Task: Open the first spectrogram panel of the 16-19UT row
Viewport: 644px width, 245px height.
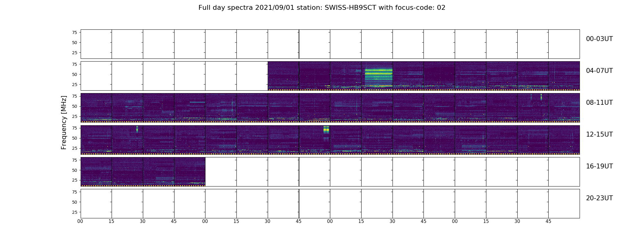Action: tap(96, 171)
